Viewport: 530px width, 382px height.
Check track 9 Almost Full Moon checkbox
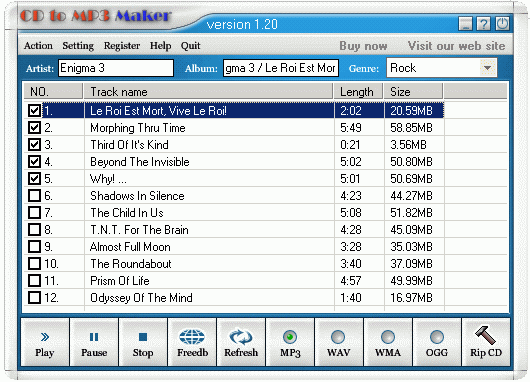coord(34,246)
